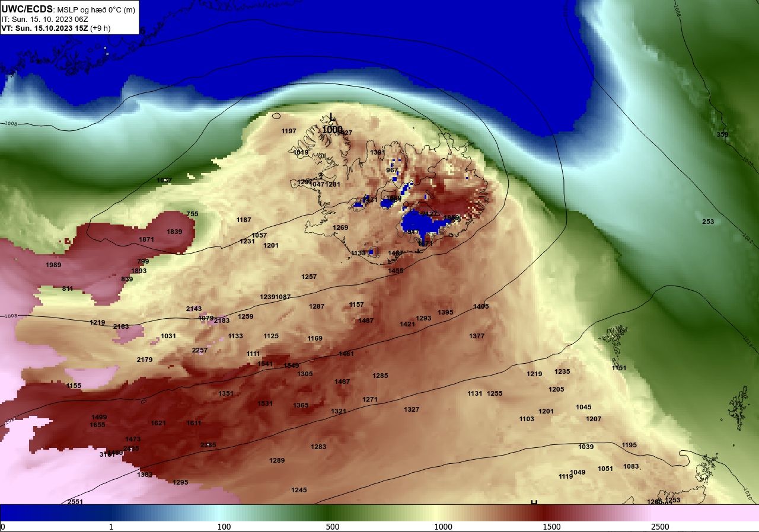Click the map value 1395
This screenshot has height=532, width=759.
[x=445, y=312]
